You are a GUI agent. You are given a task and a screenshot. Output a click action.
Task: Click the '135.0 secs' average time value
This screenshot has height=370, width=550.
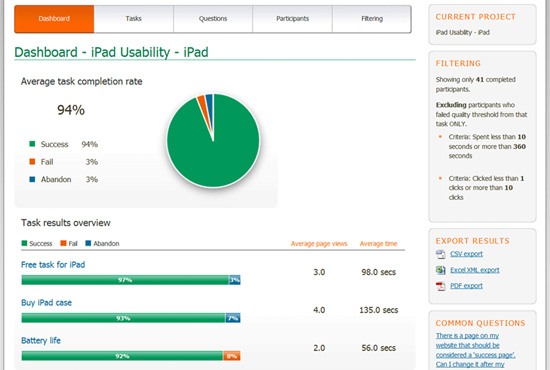point(379,310)
